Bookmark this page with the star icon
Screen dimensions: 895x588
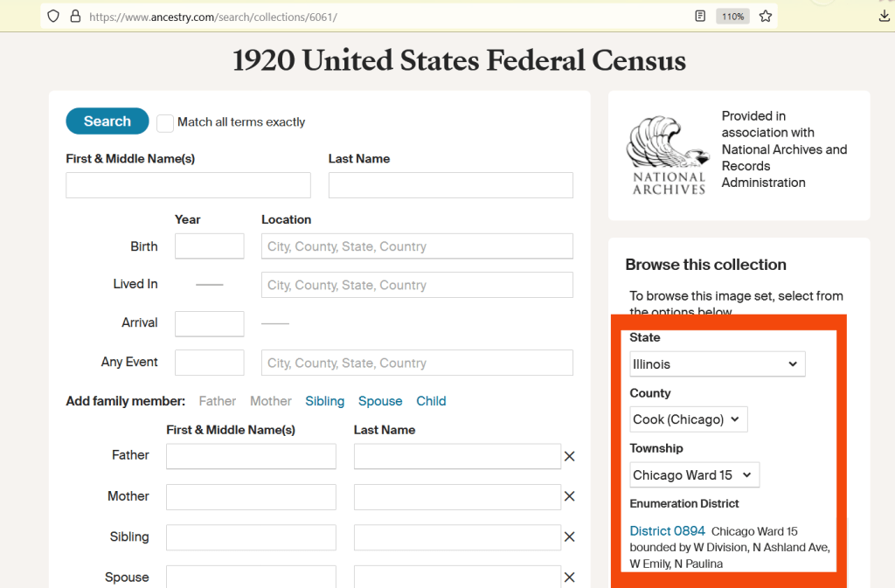[x=766, y=16]
